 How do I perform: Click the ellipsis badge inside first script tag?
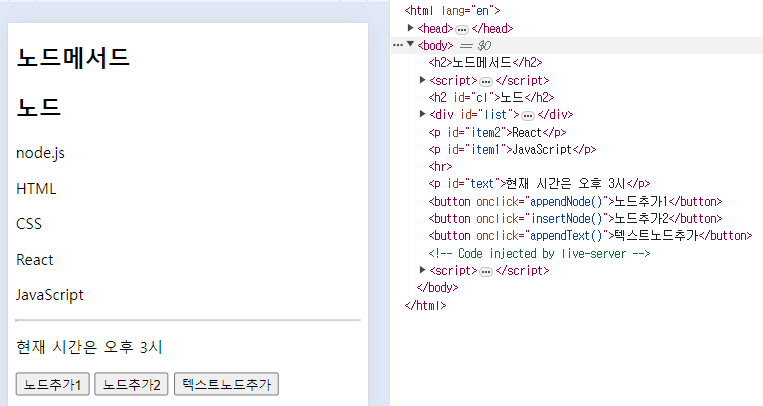486,81
